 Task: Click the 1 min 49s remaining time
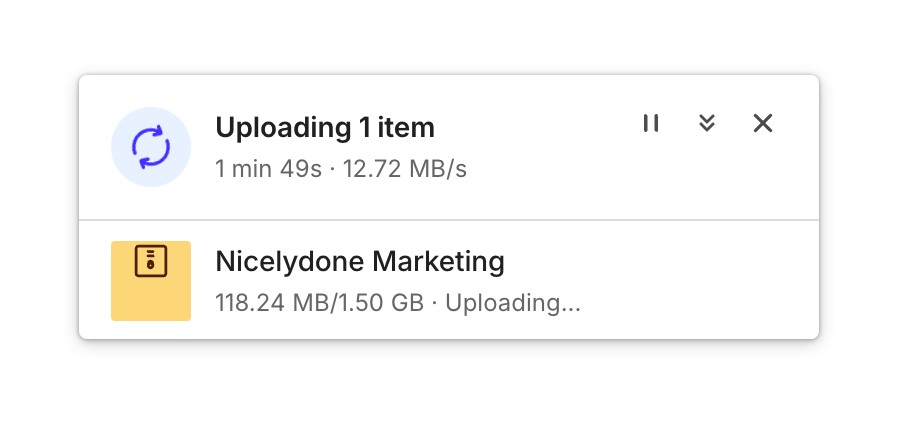coord(268,169)
